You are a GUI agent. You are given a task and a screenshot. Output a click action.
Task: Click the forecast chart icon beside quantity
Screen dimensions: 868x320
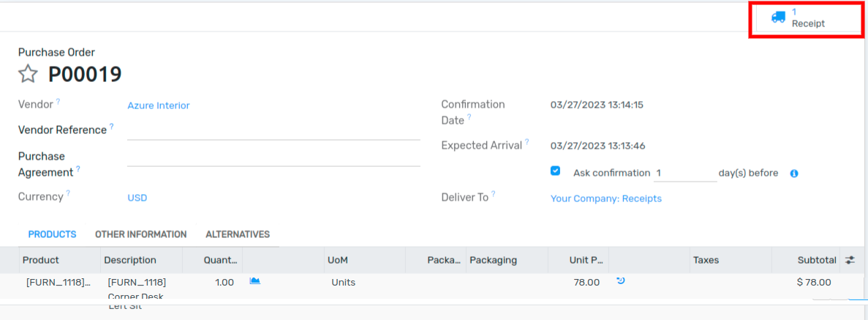click(x=254, y=281)
